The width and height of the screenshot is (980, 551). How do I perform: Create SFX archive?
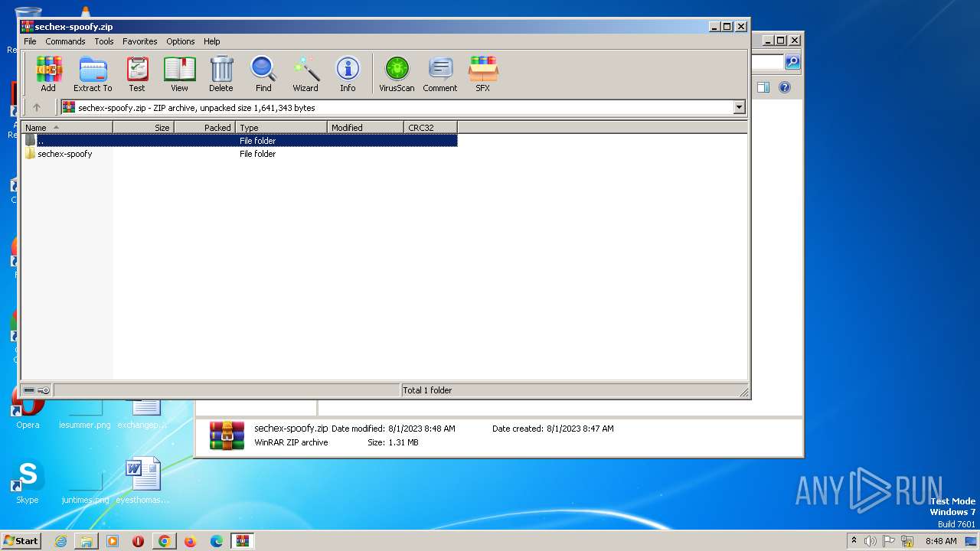(482, 74)
